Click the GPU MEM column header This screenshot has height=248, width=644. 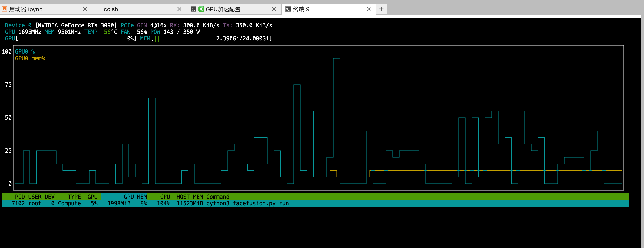[135, 197]
